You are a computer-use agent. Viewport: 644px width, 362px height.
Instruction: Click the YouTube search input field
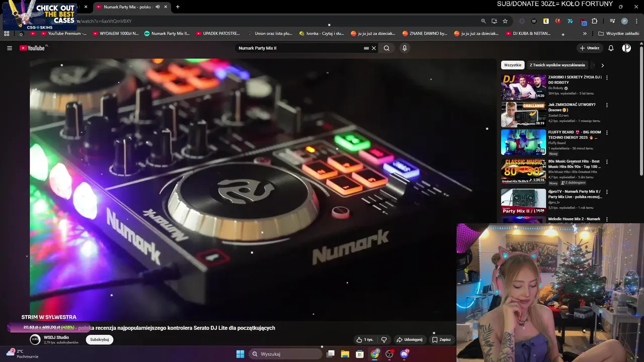[300, 48]
